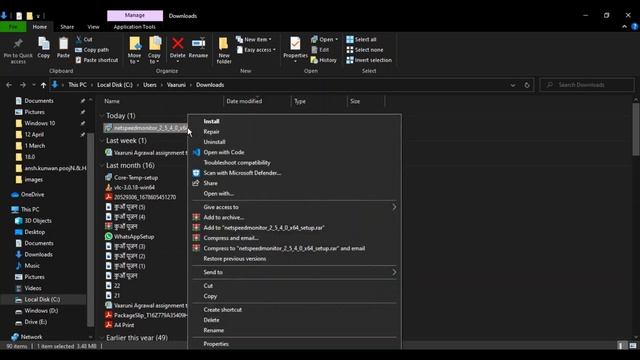The width and height of the screenshot is (640, 360).
Task: Click the Back navigation arrow
Action: [9, 85]
